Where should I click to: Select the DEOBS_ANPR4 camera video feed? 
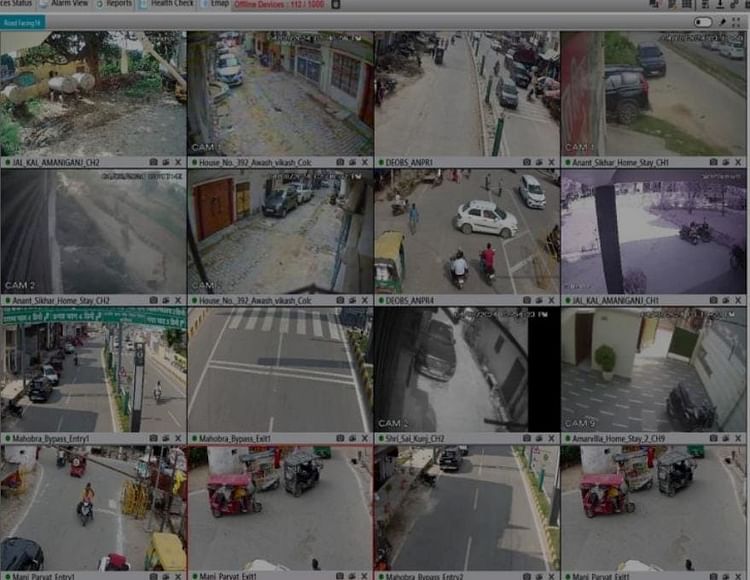pyautogui.click(x=466, y=230)
